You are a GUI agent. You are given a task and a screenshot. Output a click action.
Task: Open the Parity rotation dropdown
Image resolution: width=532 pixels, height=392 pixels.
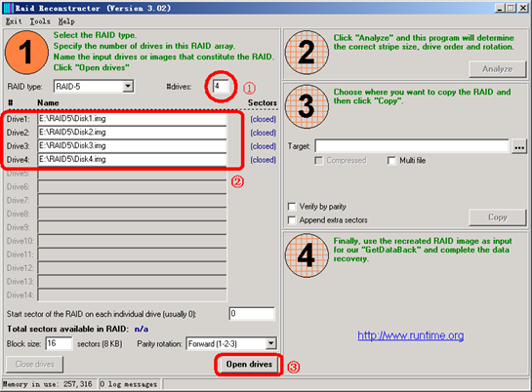[270, 343]
